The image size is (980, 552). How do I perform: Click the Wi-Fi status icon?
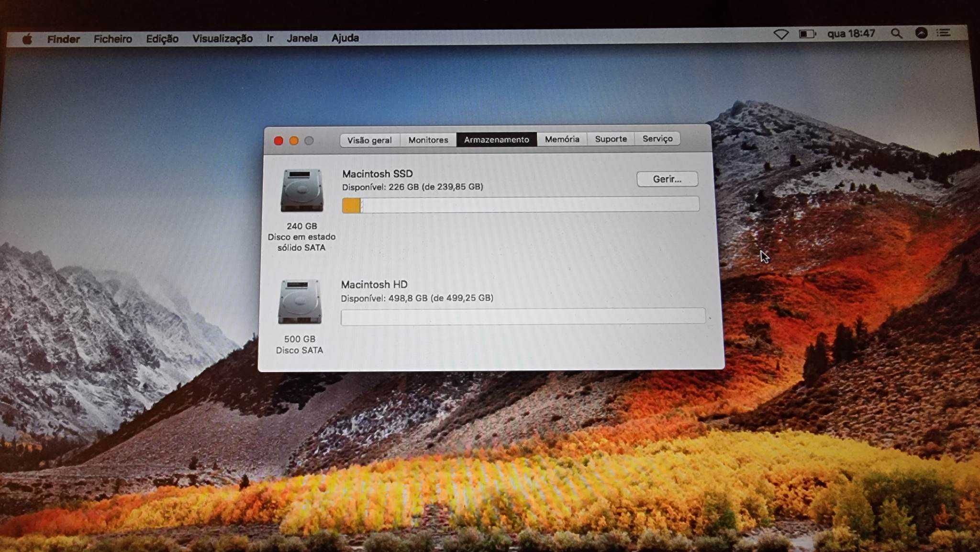tap(781, 34)
